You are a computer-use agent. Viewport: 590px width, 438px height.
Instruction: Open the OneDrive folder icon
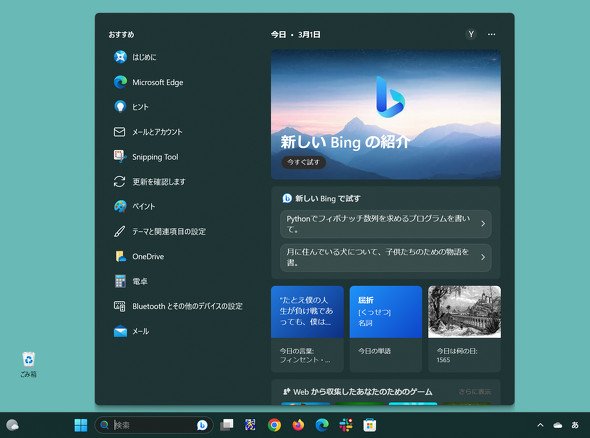pos(120,256)
